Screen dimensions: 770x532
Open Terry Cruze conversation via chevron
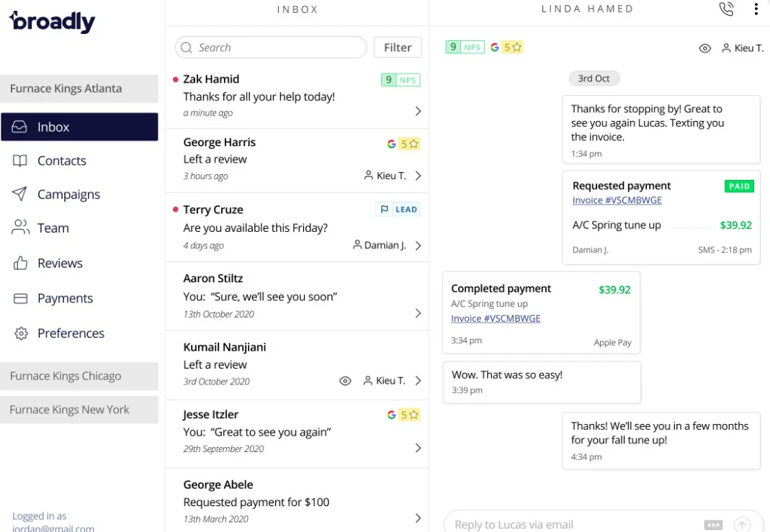click(418, 245)
